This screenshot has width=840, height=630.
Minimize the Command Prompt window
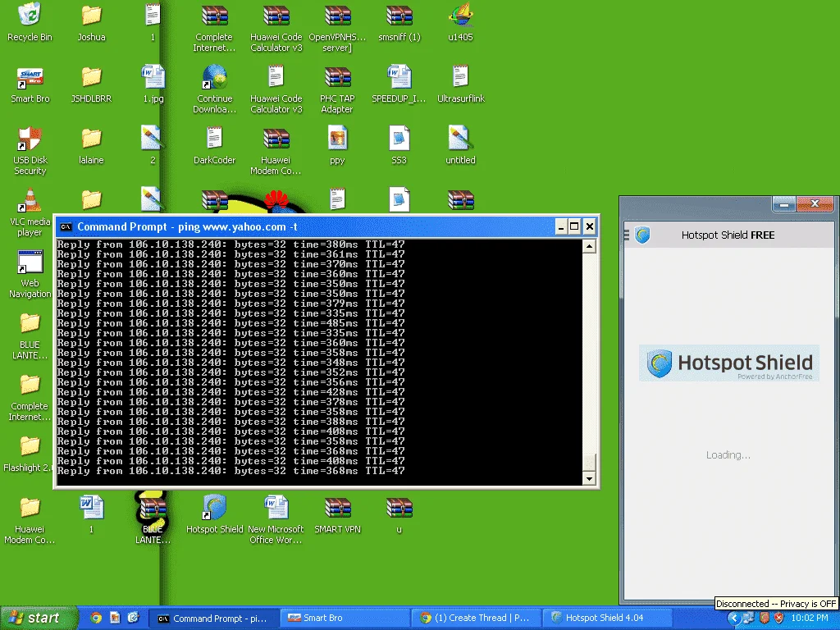[x=560, y=226]
